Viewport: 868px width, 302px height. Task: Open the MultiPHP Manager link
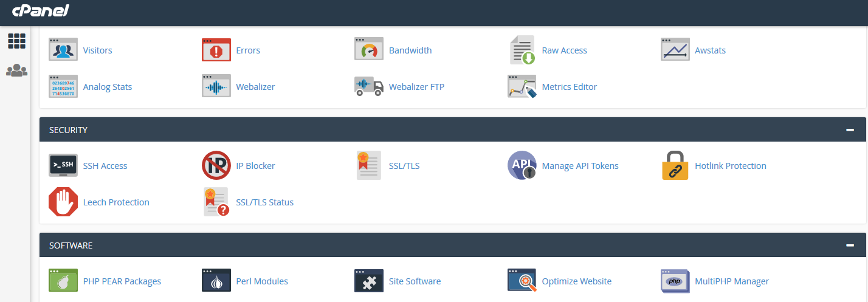pos(732,281)
